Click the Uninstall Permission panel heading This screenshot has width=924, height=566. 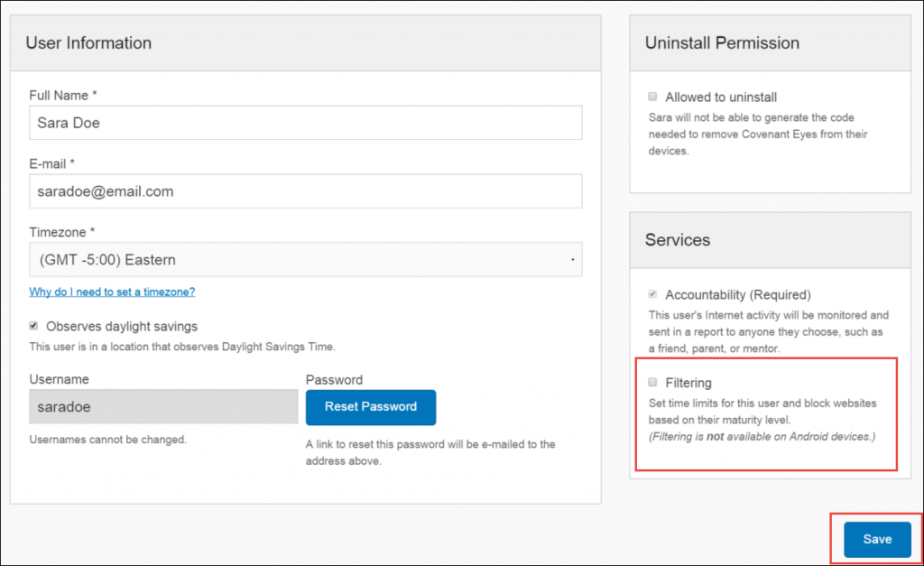722,43
